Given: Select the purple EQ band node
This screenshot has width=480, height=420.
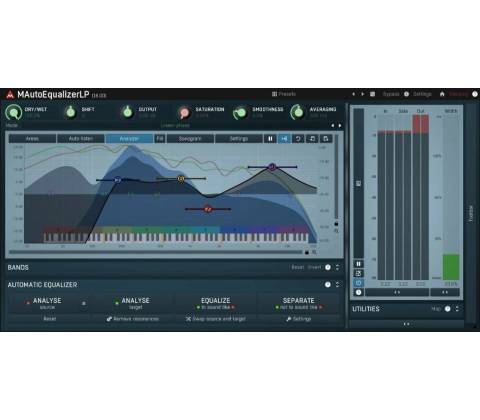Looking at the screenshot, I should tap(272, 167).
